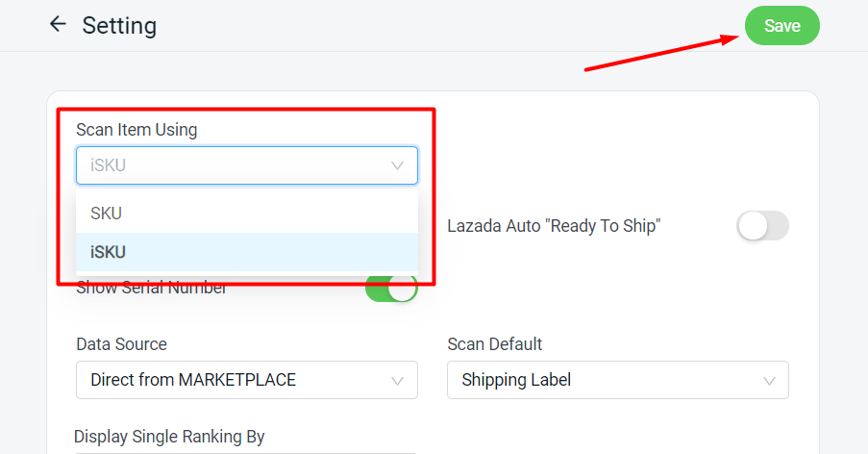The width and height of the screenshot is (868, 454).
Task: Go back using the left arrow icon
Action: pyautogui.click(x=58, y=25)
